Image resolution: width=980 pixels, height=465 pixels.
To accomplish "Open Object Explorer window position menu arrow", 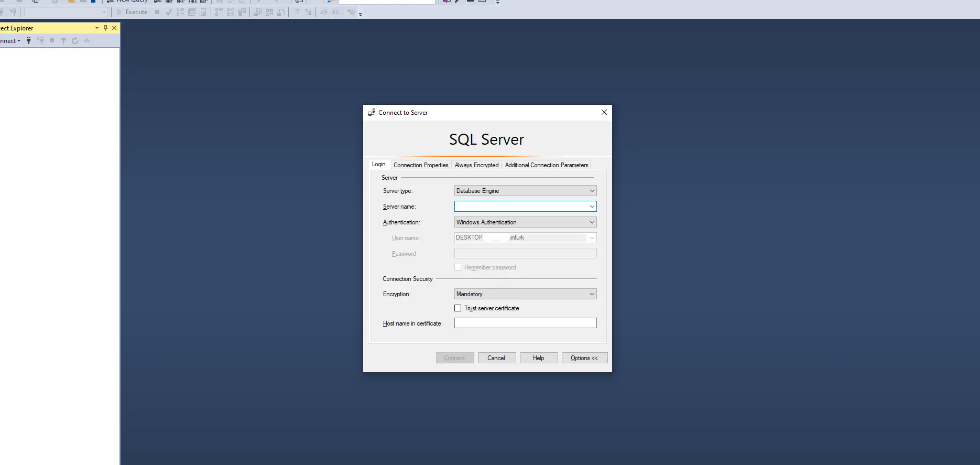I will click(97, 28).
